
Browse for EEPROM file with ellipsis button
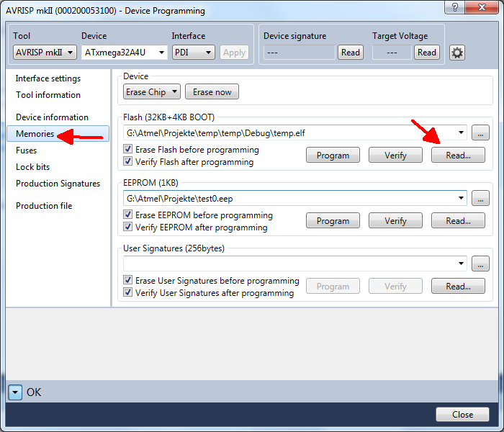coord(480,198)
